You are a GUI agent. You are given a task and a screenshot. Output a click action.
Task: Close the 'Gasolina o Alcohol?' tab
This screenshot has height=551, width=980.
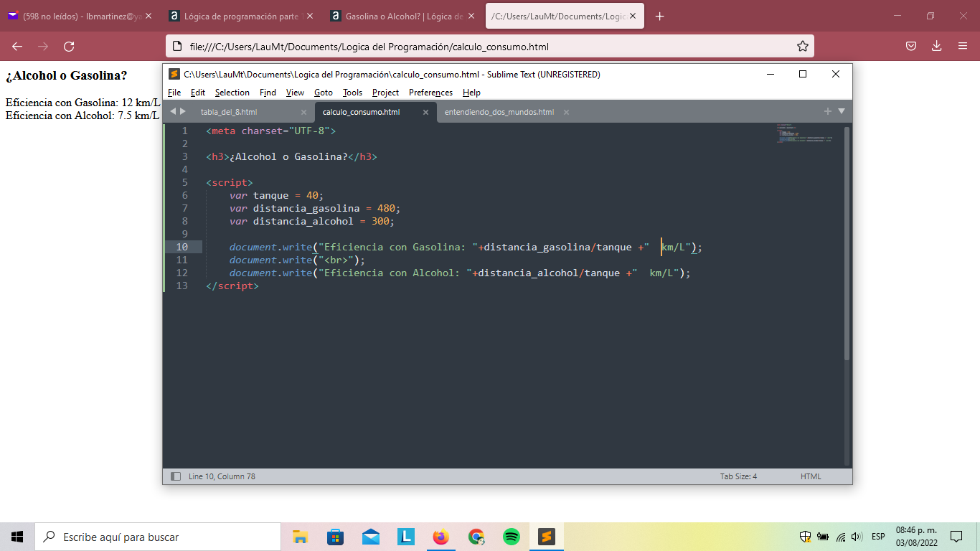pyautogui.click(x=471, y=16)
